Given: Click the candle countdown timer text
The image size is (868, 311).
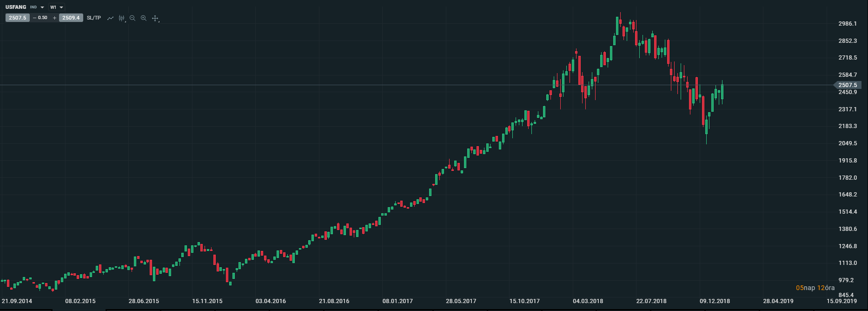Looking at the screenshot, I should tap(815, 288).
